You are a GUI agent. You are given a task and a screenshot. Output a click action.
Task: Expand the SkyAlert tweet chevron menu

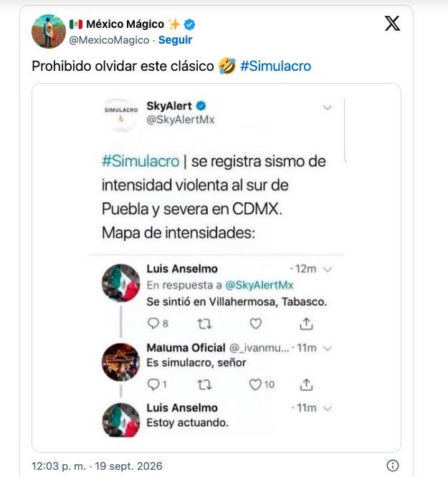328,107
